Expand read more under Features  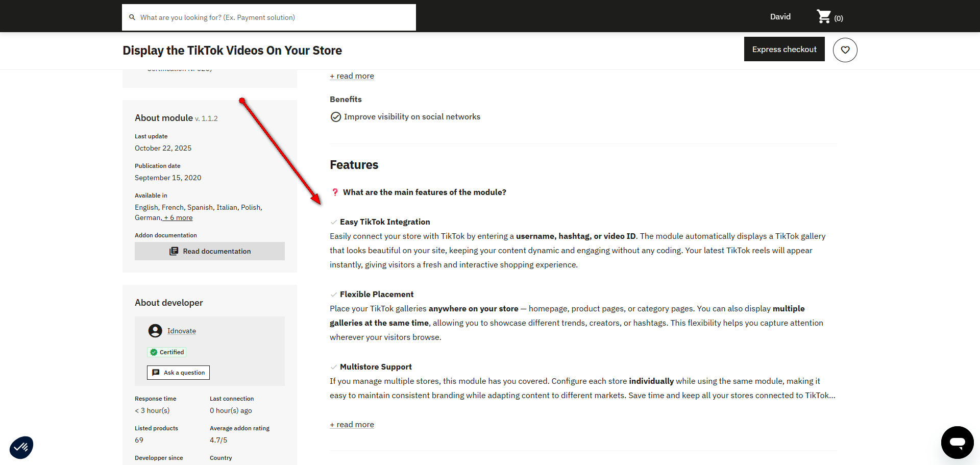pyautogui.click(x=352, y=425)
